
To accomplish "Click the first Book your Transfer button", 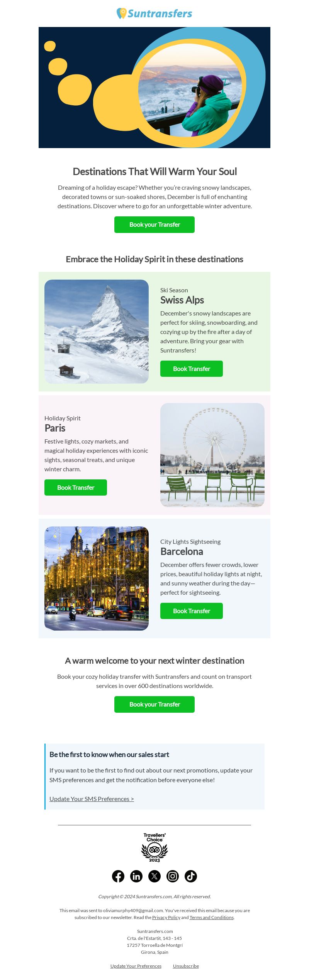I will (154, 224).
